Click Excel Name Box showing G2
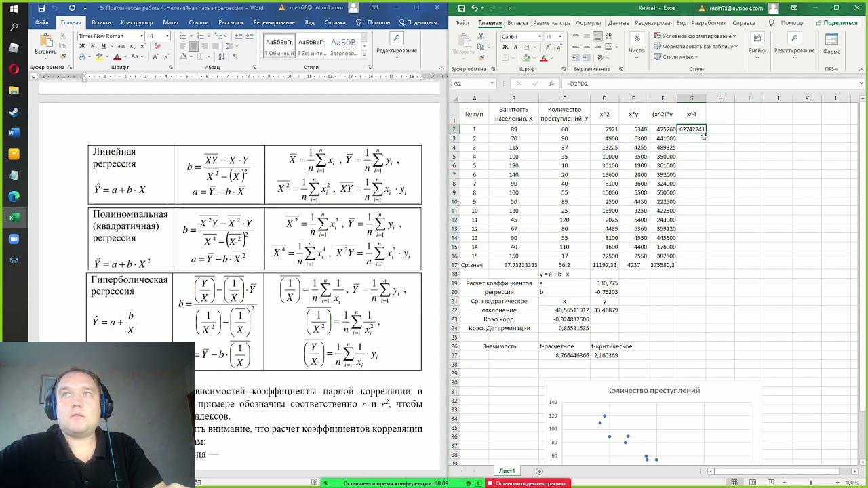This screenshot has height=488, width=868. click(474, 83)
